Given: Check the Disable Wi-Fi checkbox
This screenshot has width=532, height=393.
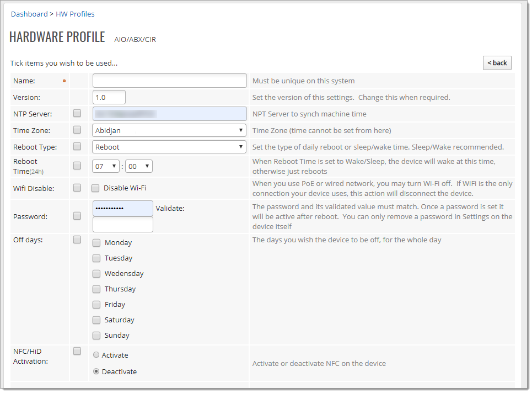Looking at the screenshot, I should (x=95, y=188).
